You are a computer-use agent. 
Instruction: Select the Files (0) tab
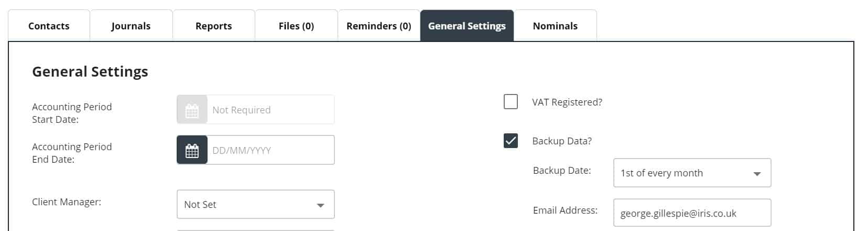[x=296, y=26]
